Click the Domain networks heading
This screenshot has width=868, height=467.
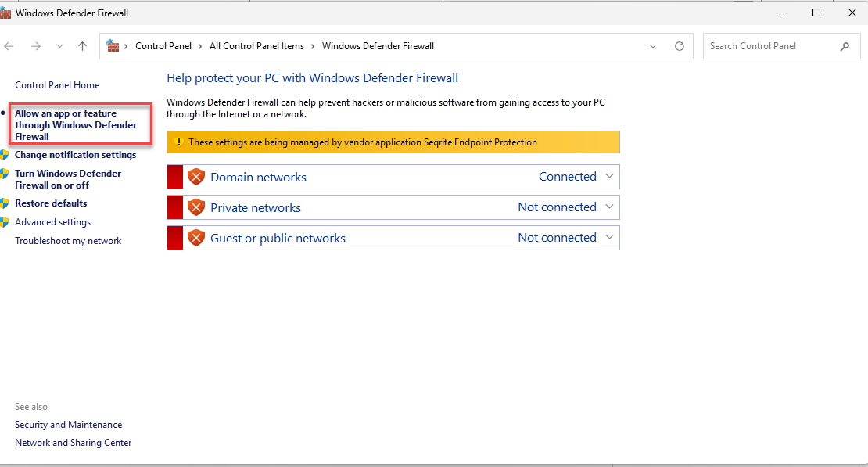point(258,177)
